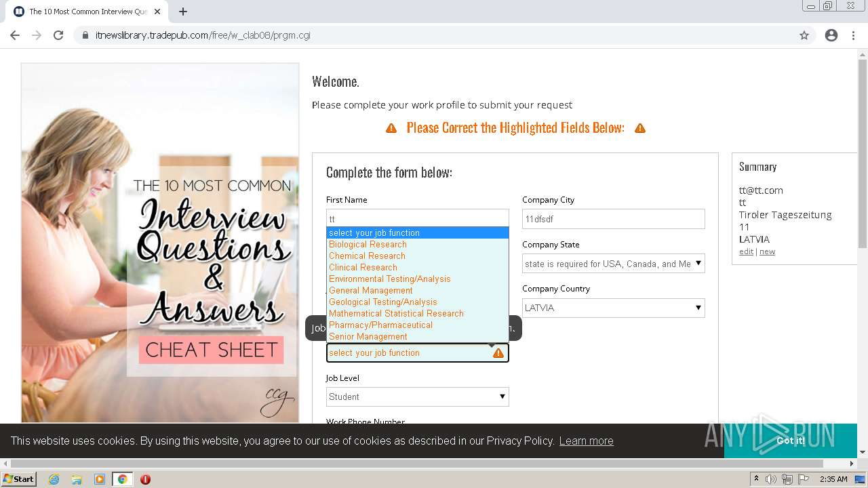Show hidden system tray icons
This screenshot has width=868, height=488.
click(756, 479)
